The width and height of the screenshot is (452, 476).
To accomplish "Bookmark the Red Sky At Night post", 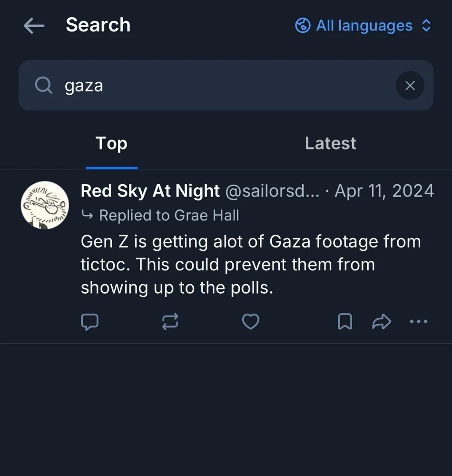I will point(345,322).
